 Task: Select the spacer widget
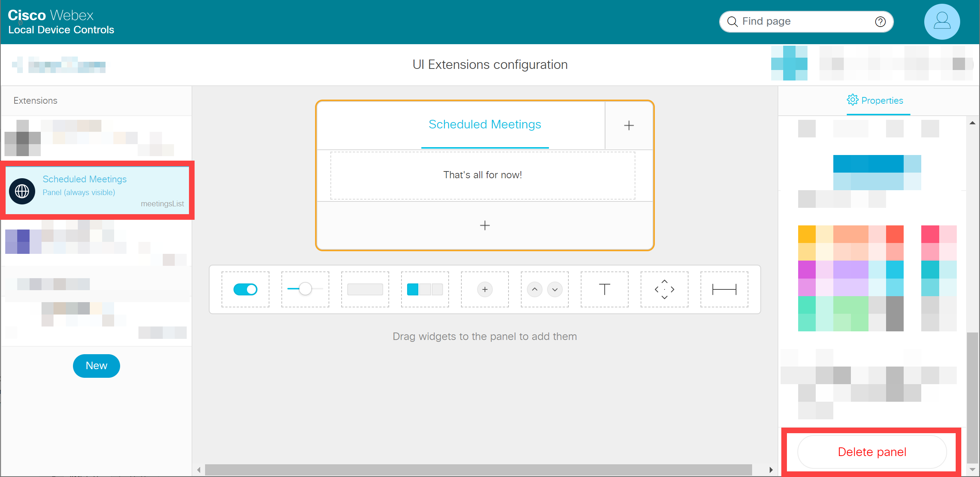point(724,289)
